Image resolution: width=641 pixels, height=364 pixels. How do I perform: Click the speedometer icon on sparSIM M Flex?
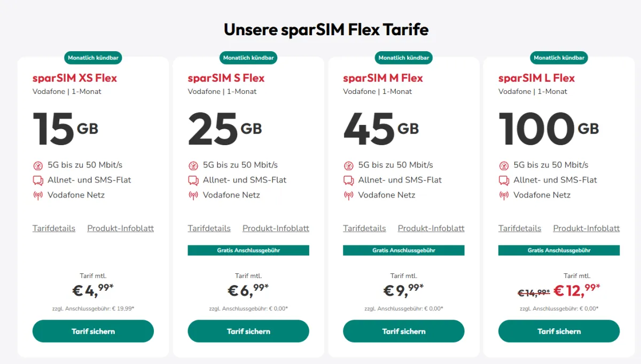tap(348, 165)
